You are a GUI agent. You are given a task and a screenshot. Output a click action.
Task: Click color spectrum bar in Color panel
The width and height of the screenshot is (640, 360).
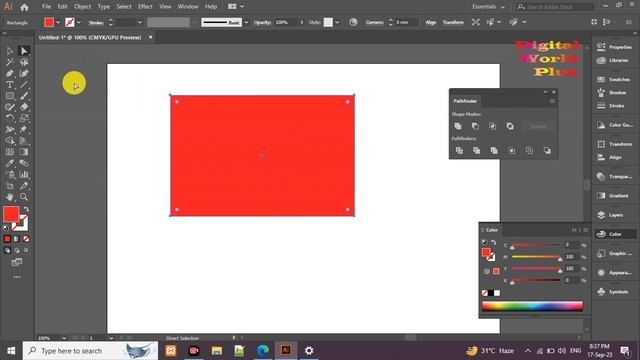coord(532,306)
